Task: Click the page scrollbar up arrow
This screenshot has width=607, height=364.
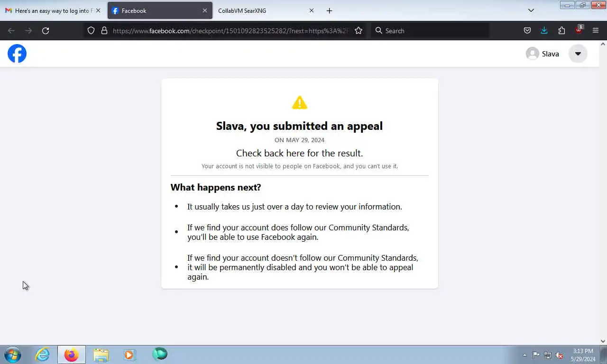Action: tap(603, 44)
